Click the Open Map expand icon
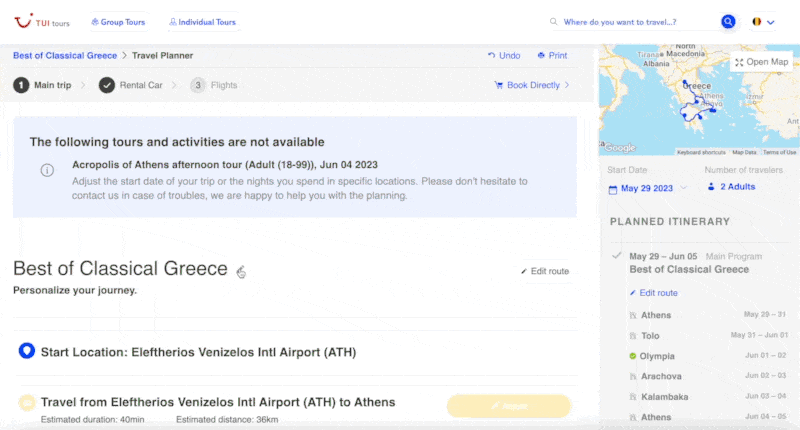 tap(739, 62)
